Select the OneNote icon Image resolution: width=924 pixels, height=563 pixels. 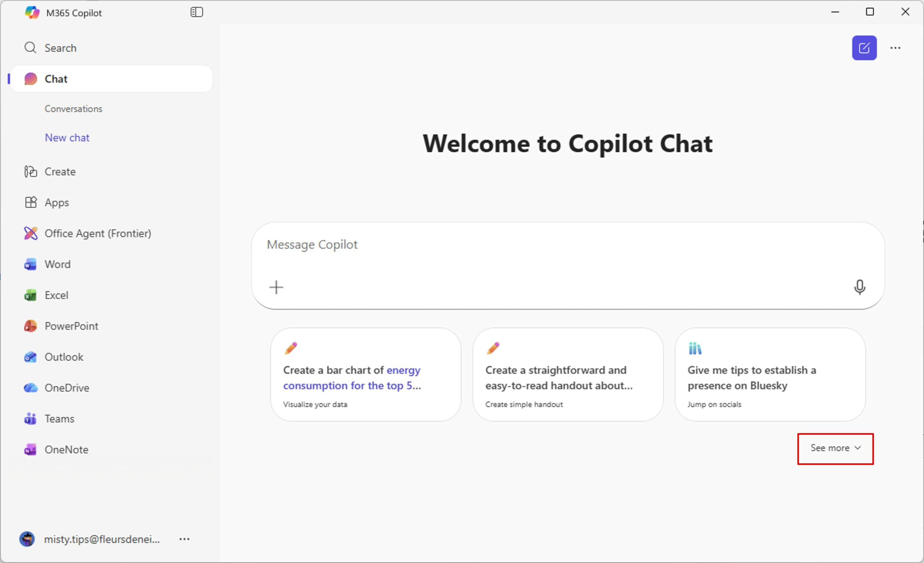30,449
